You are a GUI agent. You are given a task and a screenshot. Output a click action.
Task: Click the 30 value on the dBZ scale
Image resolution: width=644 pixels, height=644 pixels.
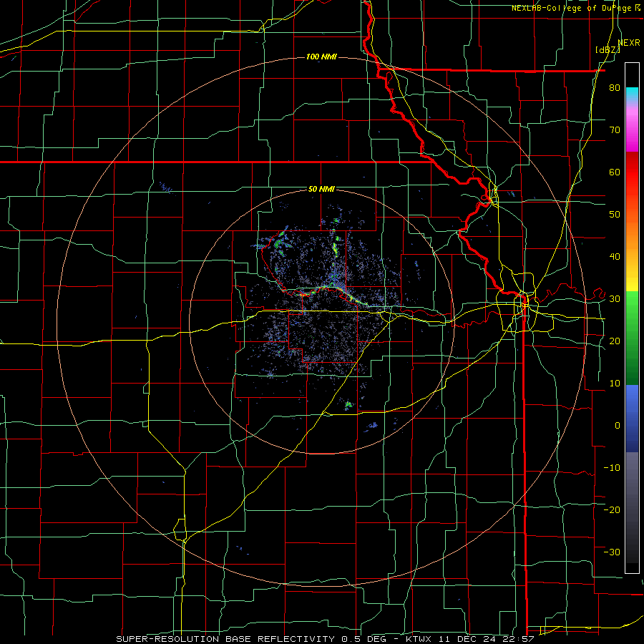[615, 299]
